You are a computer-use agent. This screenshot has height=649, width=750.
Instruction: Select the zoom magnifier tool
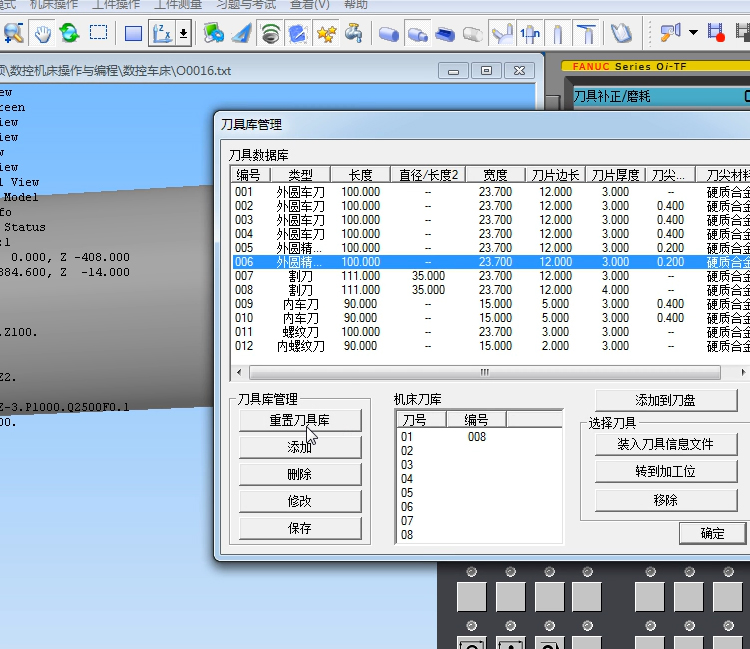pyautogui.click(x=13, y=33)
